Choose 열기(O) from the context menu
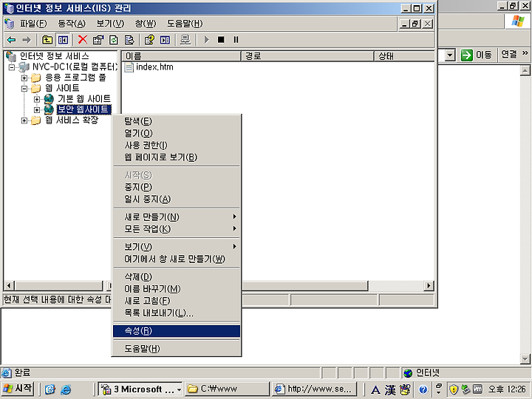The width and height of the screenshot is (532, 399). (177, 133)
